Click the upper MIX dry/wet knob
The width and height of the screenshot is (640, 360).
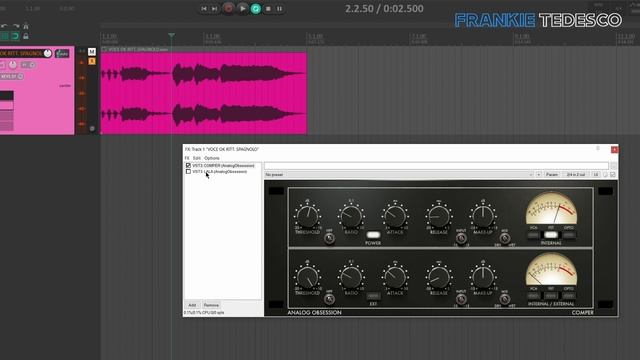click(x=505, y=238)
